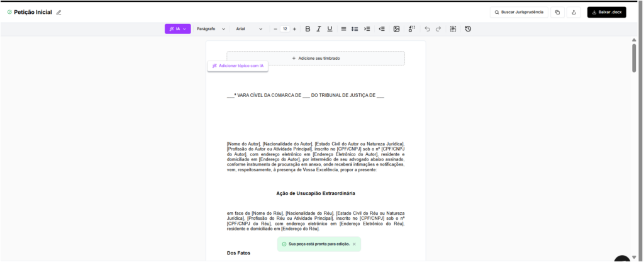Click the scrollbar down arrow

tap(634, 258)
